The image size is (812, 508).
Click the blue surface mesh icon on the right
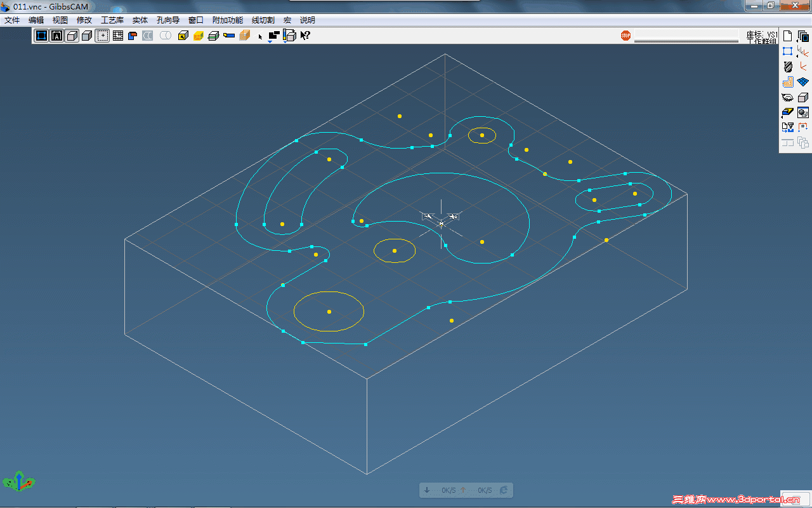(x=803, y=81)
